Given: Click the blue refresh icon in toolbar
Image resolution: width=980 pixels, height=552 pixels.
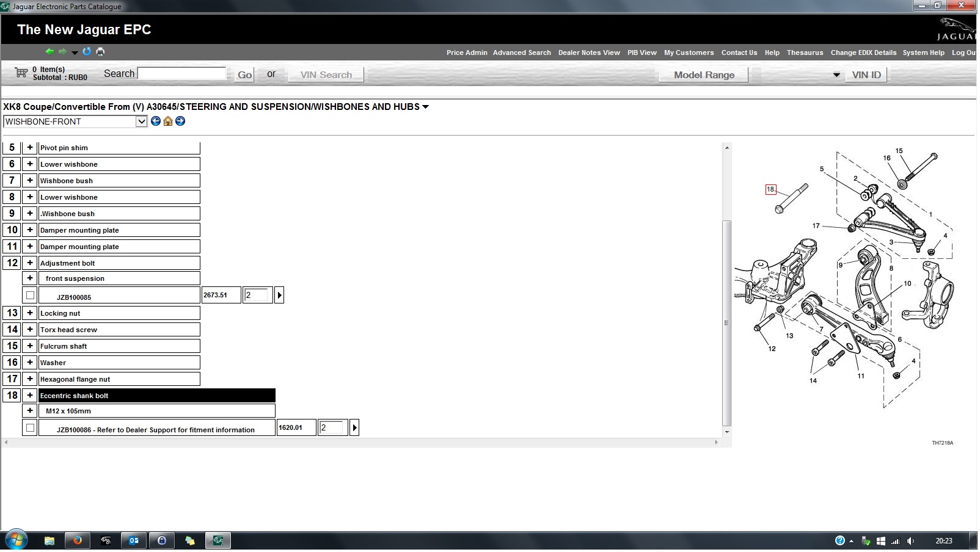Looking at the screenshot, I should 87,52.
